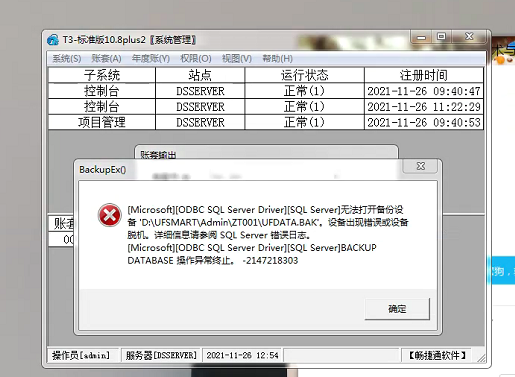Minimize the T3 系统管理 window
Viewport: 515px width, 377px height.
421,37
